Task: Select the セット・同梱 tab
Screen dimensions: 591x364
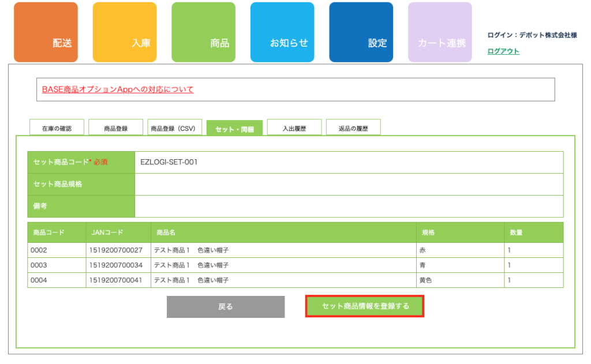Action: pyautogui.click(x=234, y=129)
